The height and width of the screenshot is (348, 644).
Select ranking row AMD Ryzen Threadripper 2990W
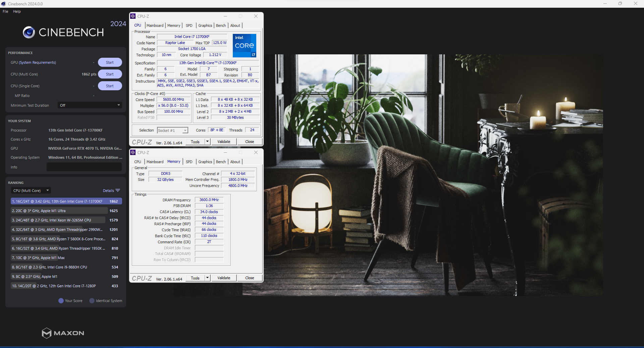[x=66, y=230]
